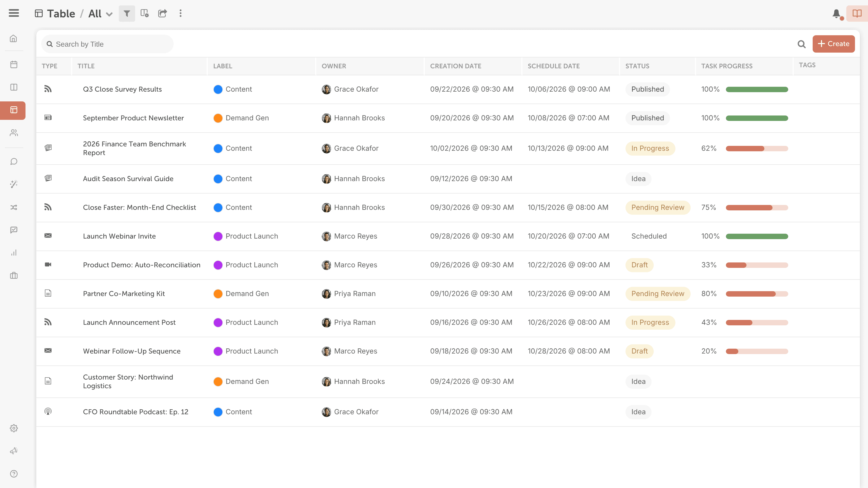
Task: Open the briefcase sidebar icon
Action: pyautogui.click(x=14, y=275)
